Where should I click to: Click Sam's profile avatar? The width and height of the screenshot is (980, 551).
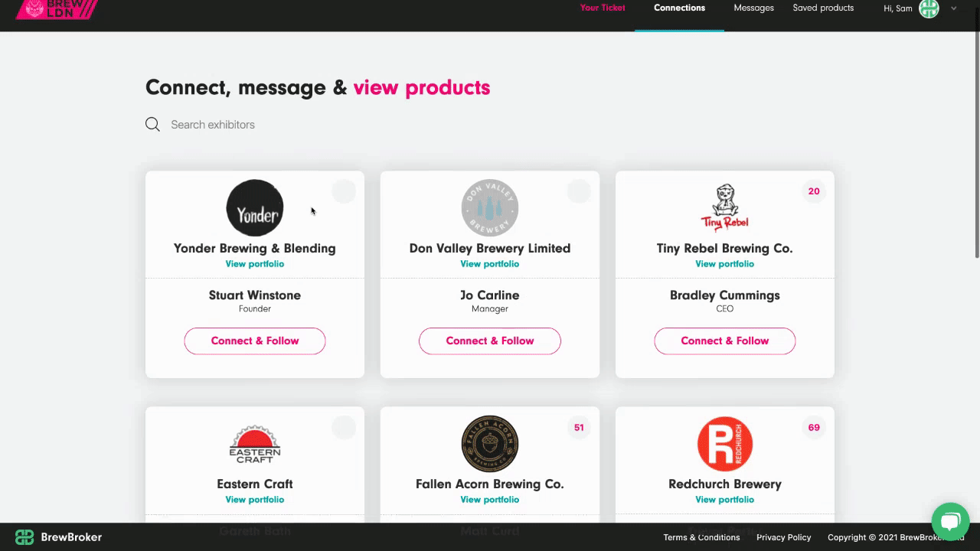[929, 8]
